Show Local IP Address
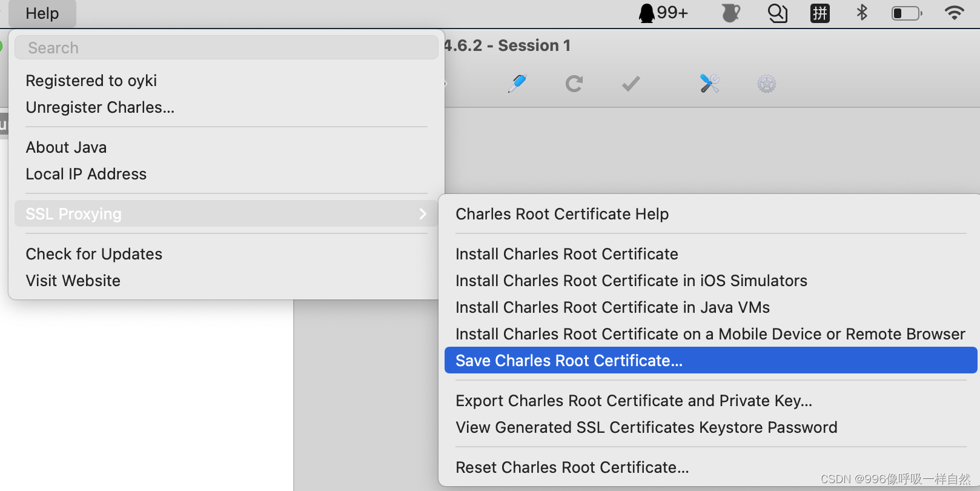Screen dimensions: 980x491 point(226,174)
